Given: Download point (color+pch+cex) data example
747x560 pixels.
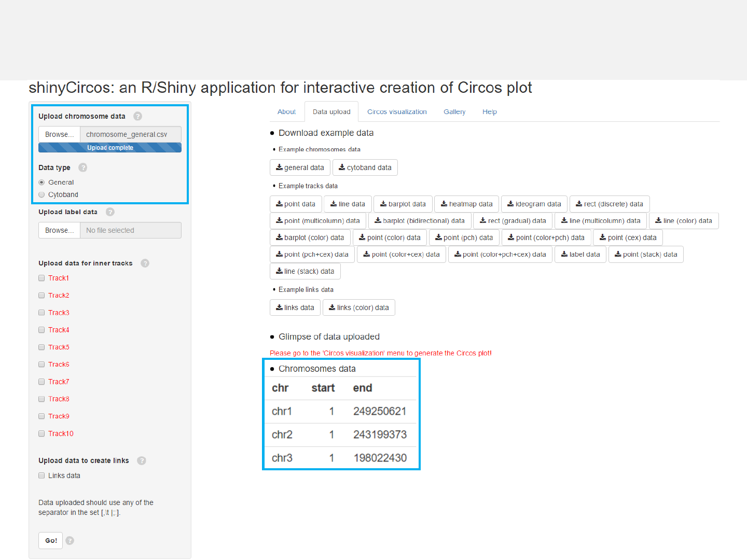Looking at the screenshot, I should 501,255.
